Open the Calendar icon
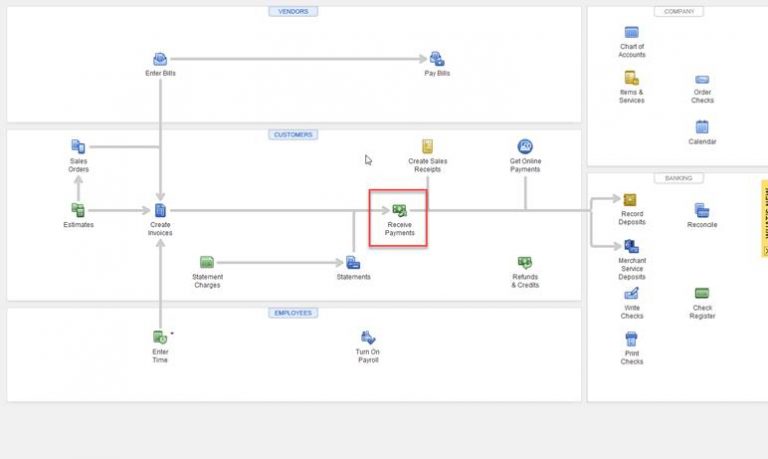This screenshot has width=768, height=459. (702, 127)
